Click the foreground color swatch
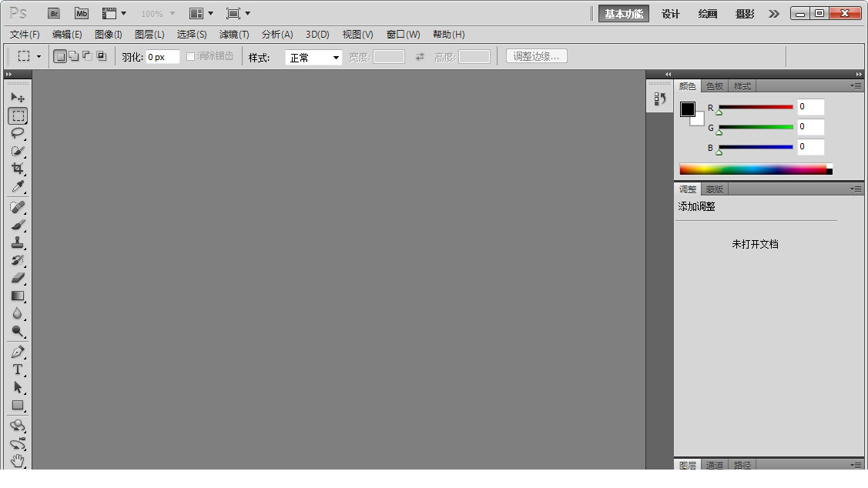Screen dimensions: 868x488 [x=687, y=109]
